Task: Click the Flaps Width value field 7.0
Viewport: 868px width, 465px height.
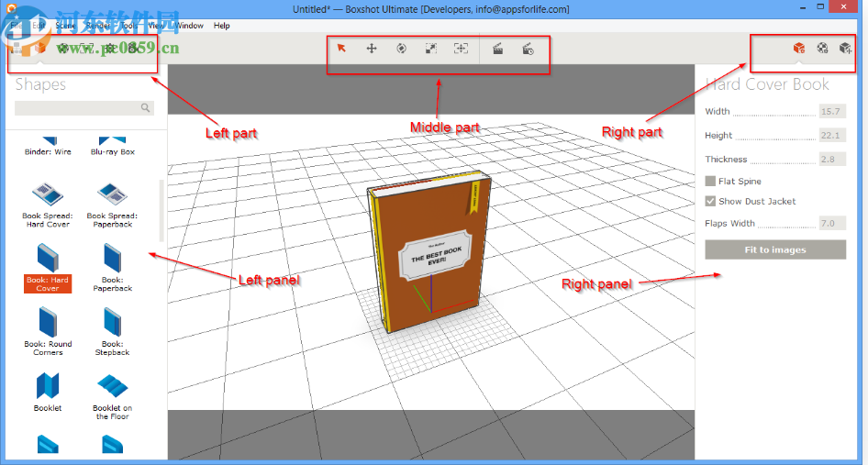Action: tap(832, 223)
